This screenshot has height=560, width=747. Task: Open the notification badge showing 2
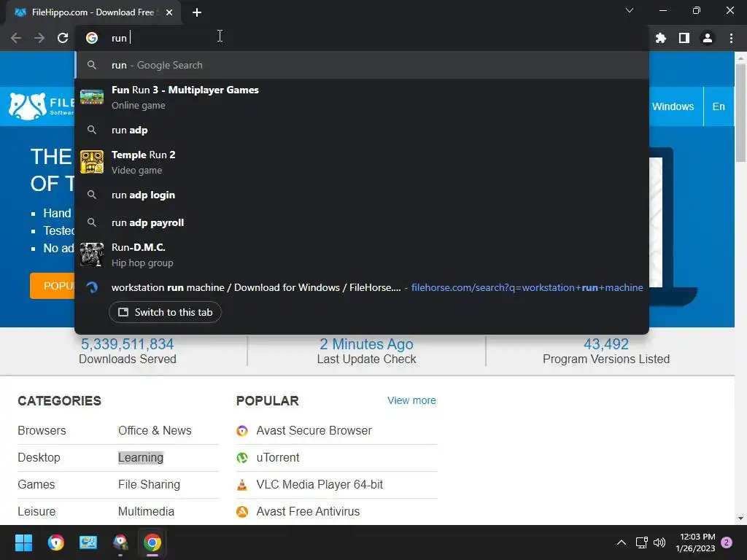coord(727,542)
